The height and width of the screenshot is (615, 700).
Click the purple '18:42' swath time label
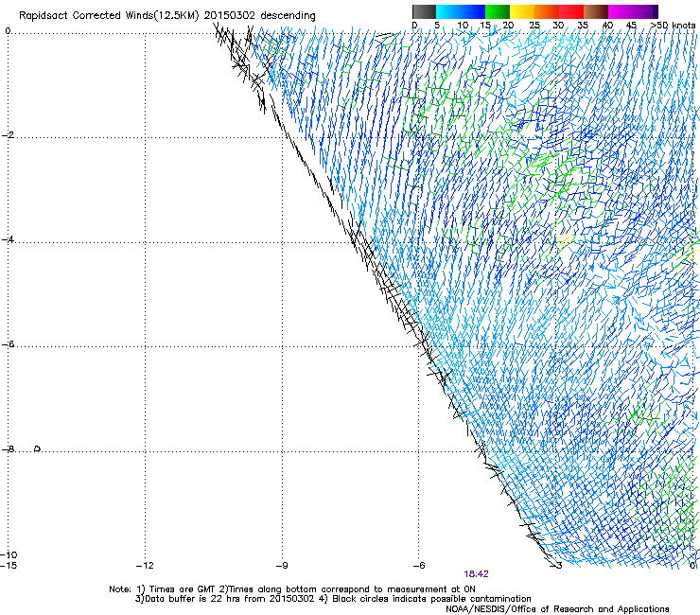click(476, 574)
